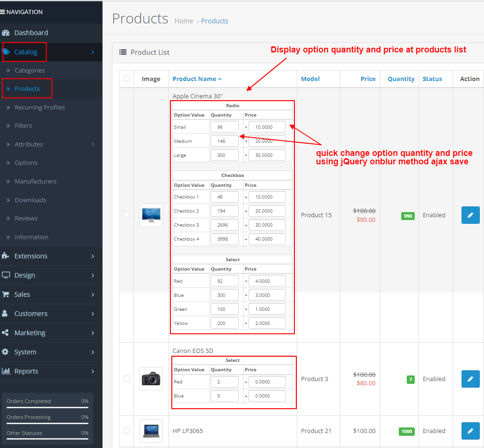
Task: Click the Green option quantity field
Action: point(224,309)
